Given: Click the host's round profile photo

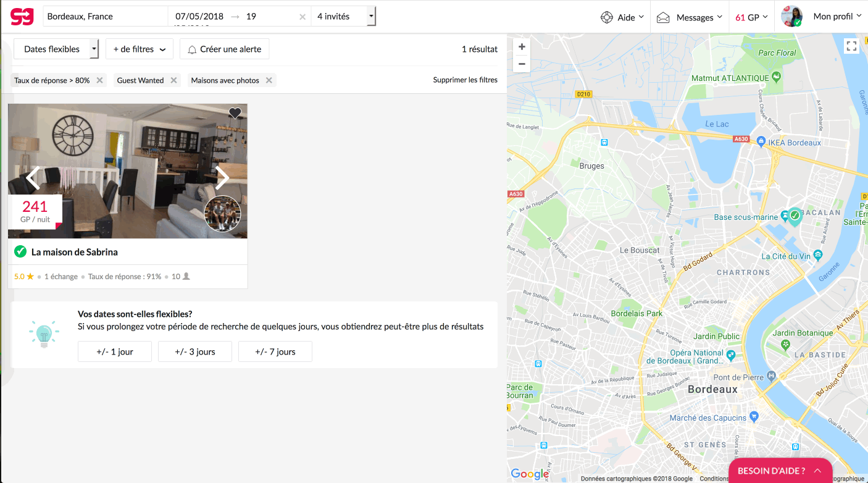Looking at the screenshot, I should point(222,214).
